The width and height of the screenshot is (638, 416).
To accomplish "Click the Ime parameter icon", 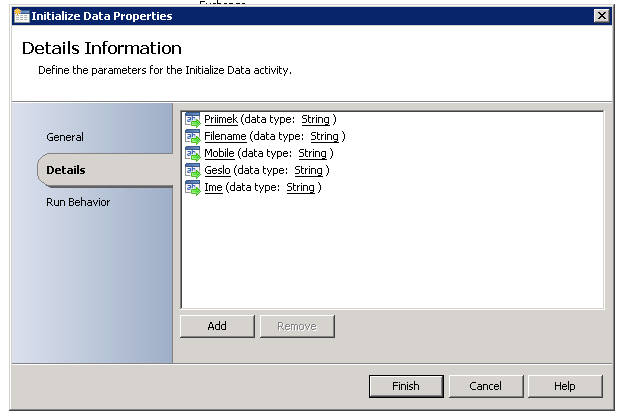I will [192, 188].
